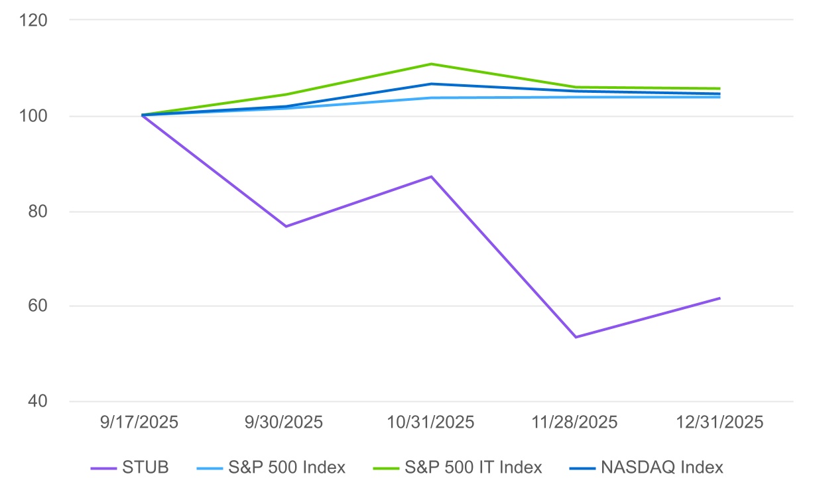Click the green line's peak at 10/31/2025
The height and width of the screenshot is (504, 813).
[x=432, y=64]
